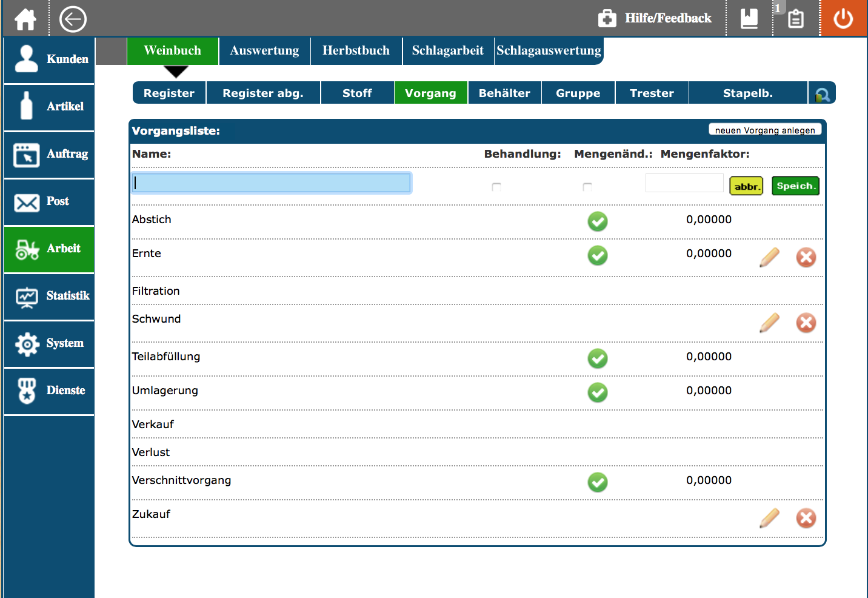Toggle the Behandlung checkbox
Viewport: 868px width, 598px height.
pyautogui.click(x=496, y=187)
